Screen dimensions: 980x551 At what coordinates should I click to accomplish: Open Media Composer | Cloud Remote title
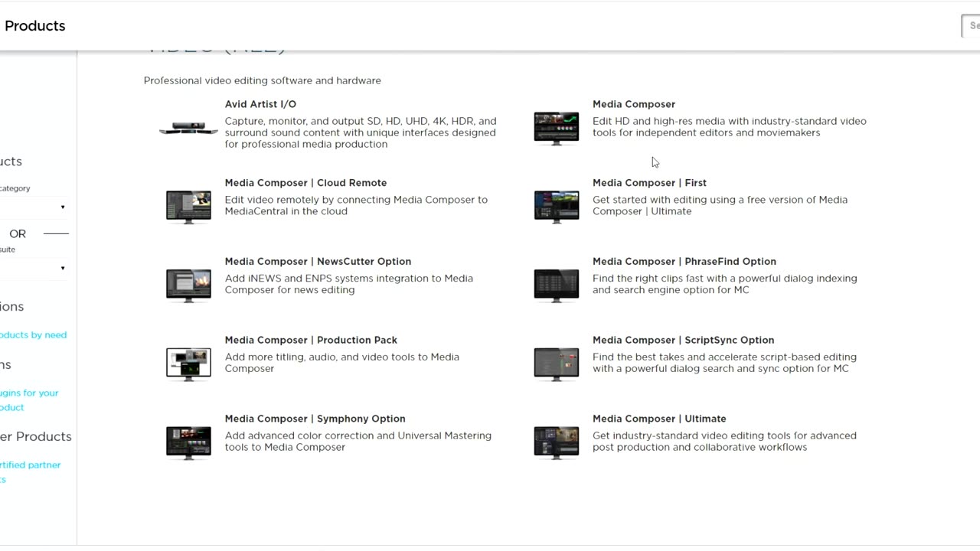tap(305, 183)
